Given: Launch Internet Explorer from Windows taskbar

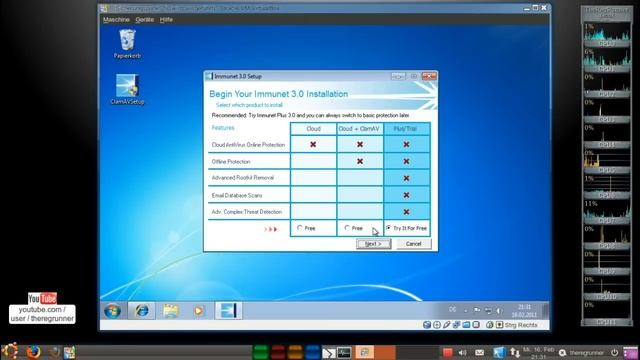Looking at the screenshot, I should point(142,311).
